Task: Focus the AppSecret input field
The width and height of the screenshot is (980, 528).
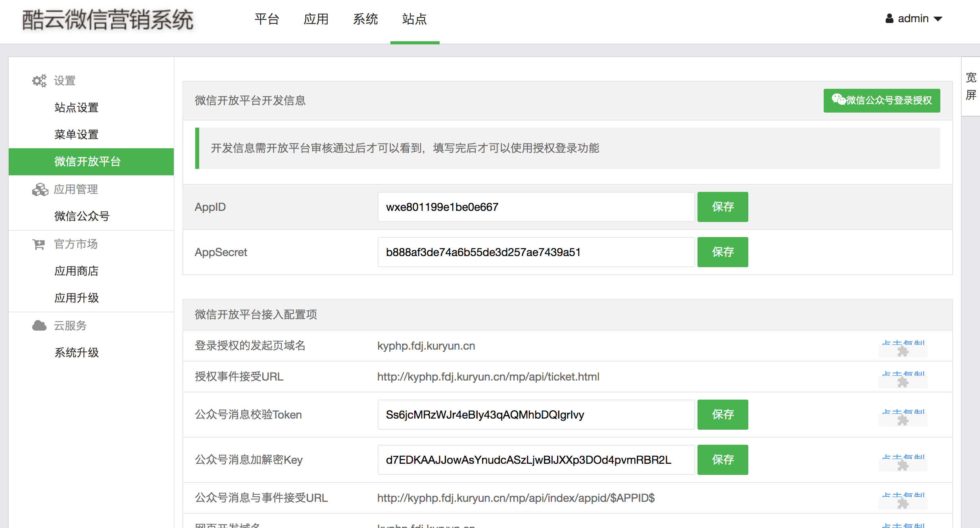Action: (x=536, y=252)
